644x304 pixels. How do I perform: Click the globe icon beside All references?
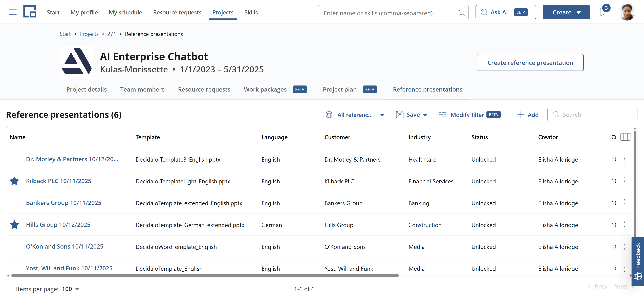(329, 115)
